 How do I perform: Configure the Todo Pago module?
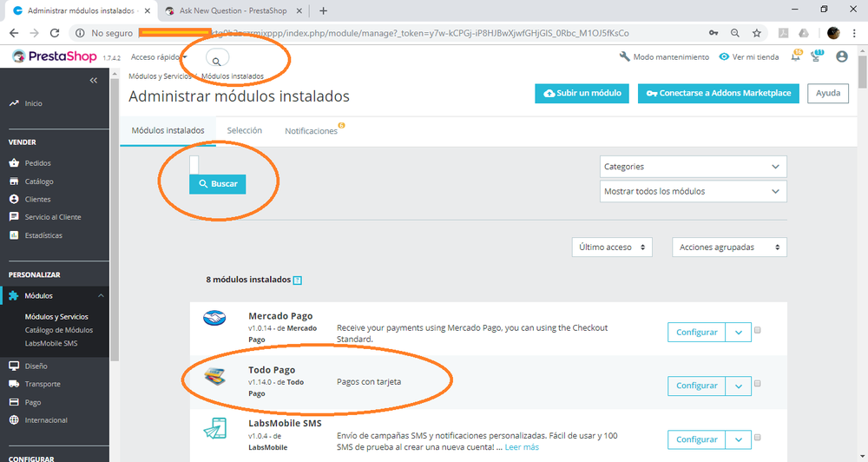(x=696, y=386)
